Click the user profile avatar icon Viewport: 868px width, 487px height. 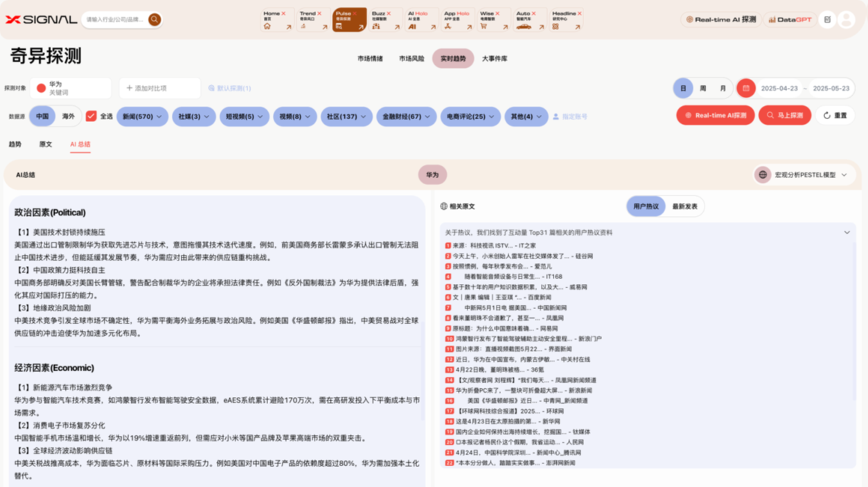click(x=846, y=19)
